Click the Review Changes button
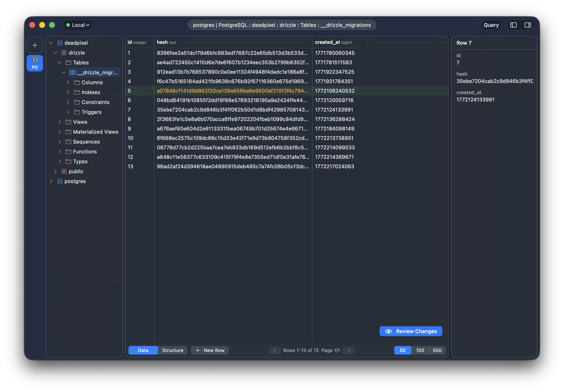 point(411,331)
